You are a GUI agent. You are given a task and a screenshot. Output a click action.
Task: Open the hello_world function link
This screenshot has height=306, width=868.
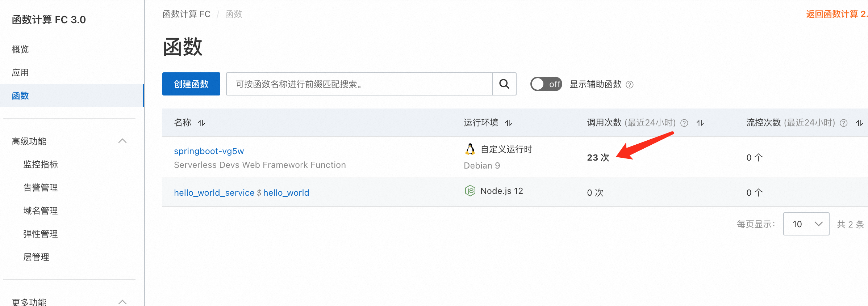point(286,192)
